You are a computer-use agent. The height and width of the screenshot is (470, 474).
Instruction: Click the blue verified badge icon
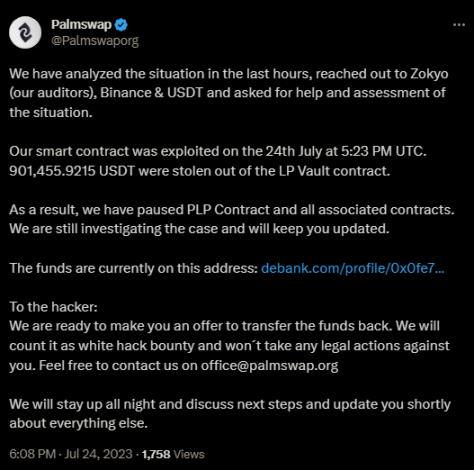(x=121, y=25)
